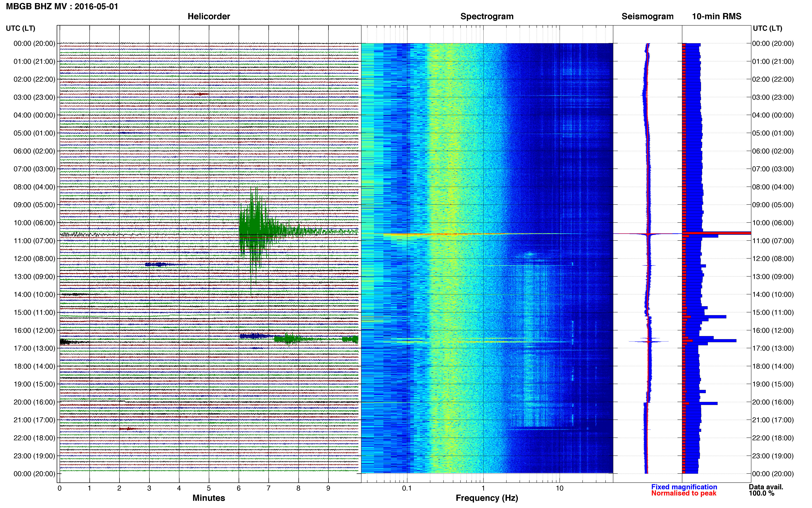Click '12:00 (08:00)' on the helicorder time axis
Screen dimensions: 812x508
[x=34, y=259]
